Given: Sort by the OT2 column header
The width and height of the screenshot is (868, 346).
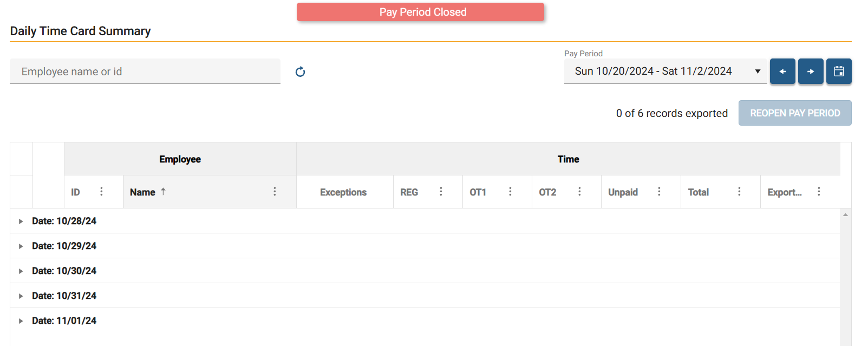Looking at the screenshot, I should pyautogui.click(x=547, y=192).
